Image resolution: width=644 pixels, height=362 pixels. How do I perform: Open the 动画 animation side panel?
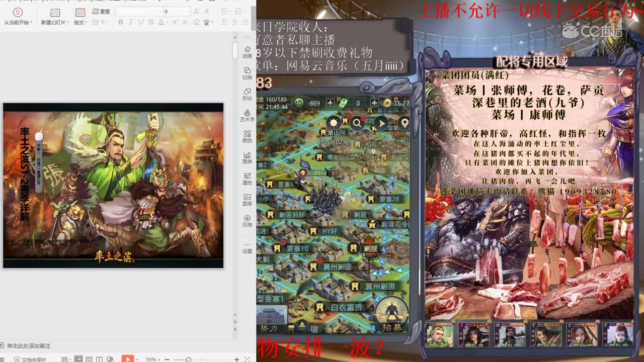(247, 52)
